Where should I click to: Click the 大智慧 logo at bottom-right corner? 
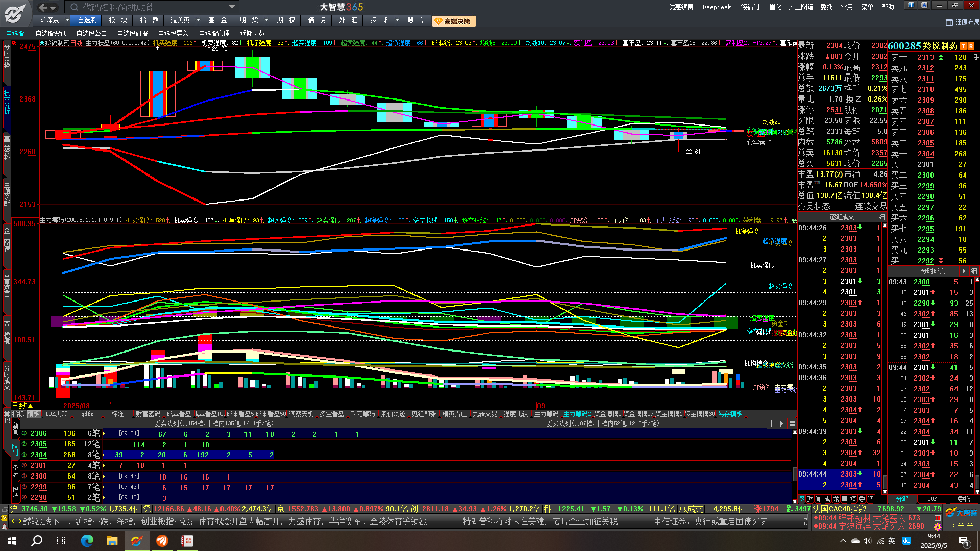(962, 513)
